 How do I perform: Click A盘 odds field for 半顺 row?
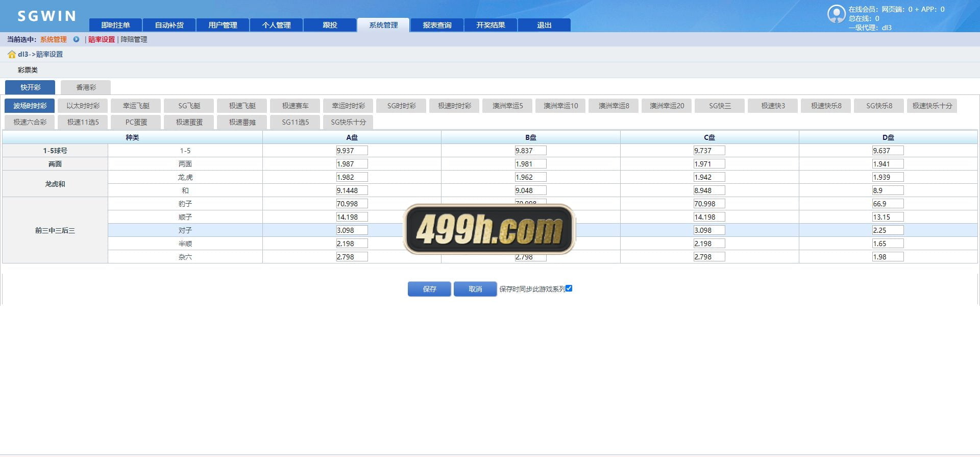tap(352, 244)
